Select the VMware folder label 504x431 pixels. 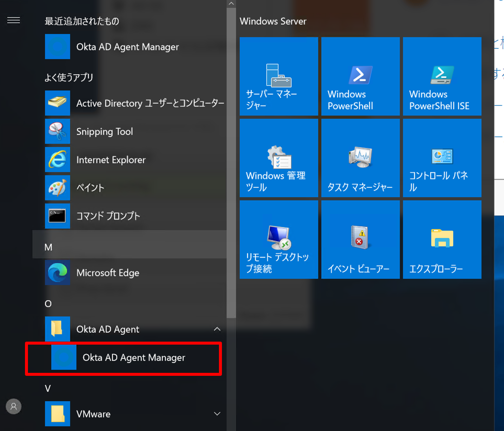93,414
